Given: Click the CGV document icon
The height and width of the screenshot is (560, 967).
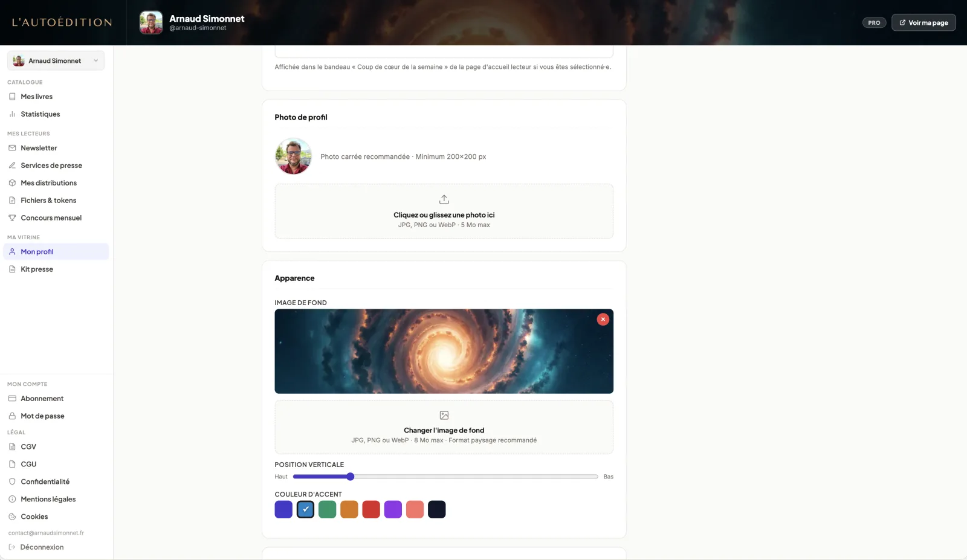Looking at the screenshot, I should [x=12, y=447].
